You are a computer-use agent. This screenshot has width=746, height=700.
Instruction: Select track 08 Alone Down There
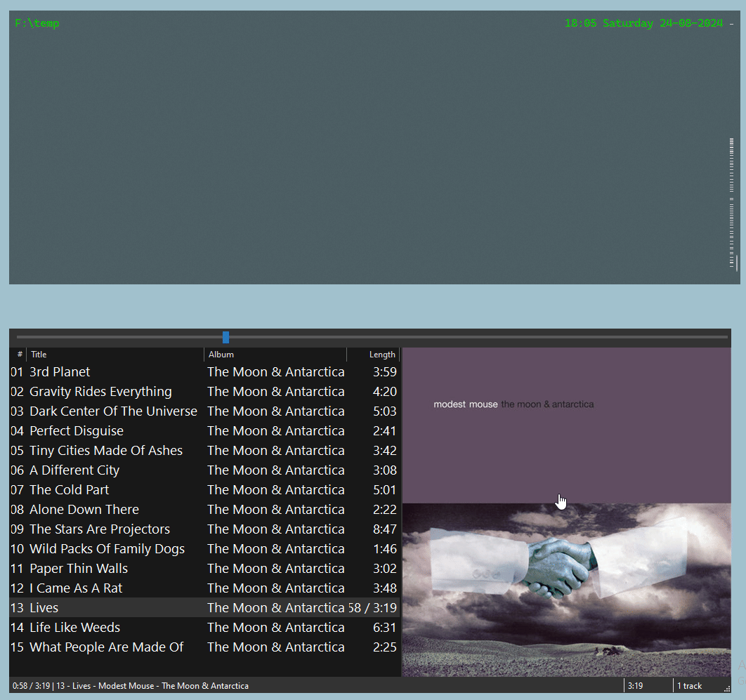204,509
